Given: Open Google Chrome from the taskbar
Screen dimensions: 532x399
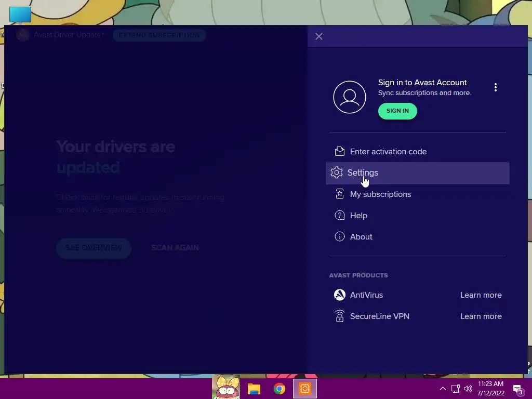Looking at the screenshot, I should (279, 389).
